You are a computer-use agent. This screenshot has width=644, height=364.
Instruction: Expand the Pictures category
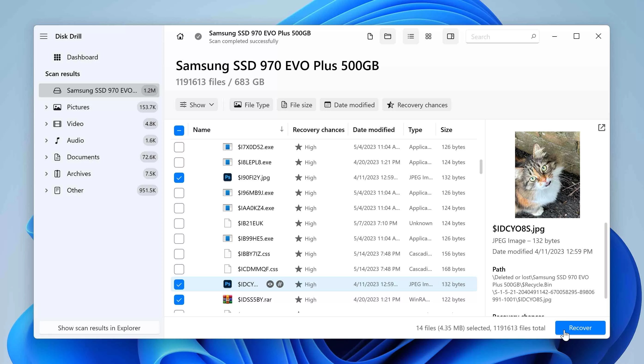point(46,107)
